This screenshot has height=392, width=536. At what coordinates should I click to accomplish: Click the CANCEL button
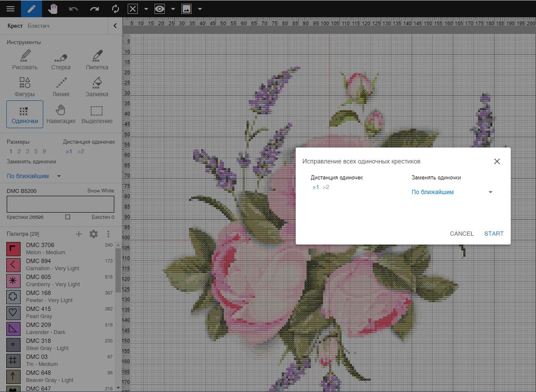(x=462, y=234)
